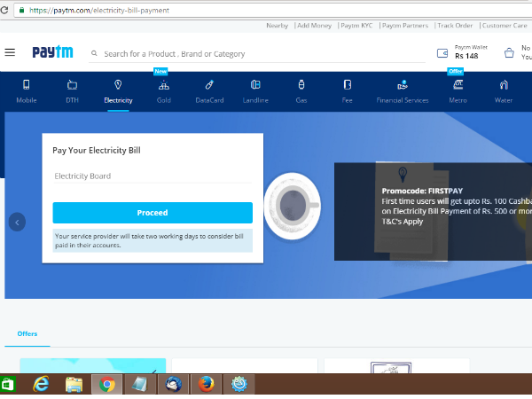Screen dimensions: 532x399
Task: Choose the Landline category icon
Action: 255,85
